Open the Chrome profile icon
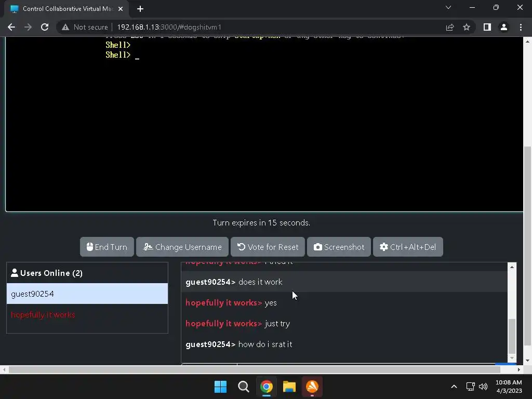The height and width of the screenshot is (399, 532). [x=504, y=27]
